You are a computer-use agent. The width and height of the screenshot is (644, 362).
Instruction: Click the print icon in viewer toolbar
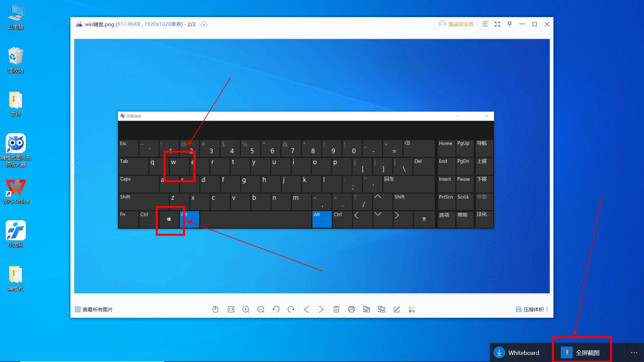point(352,309)
